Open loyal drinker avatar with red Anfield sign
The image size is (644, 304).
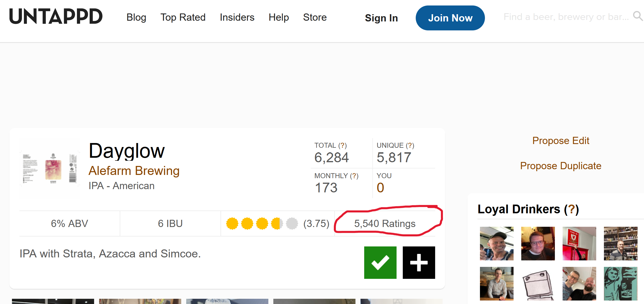tap(579, 243)
